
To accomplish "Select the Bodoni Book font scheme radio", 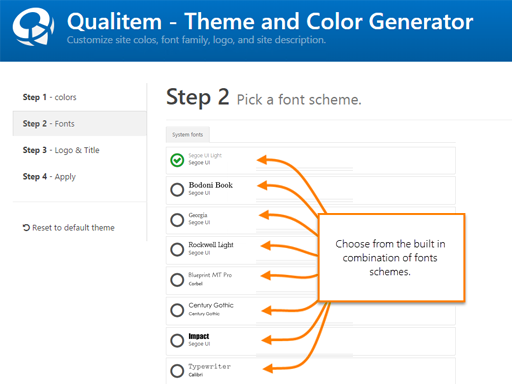I will [x=177, y=190].
